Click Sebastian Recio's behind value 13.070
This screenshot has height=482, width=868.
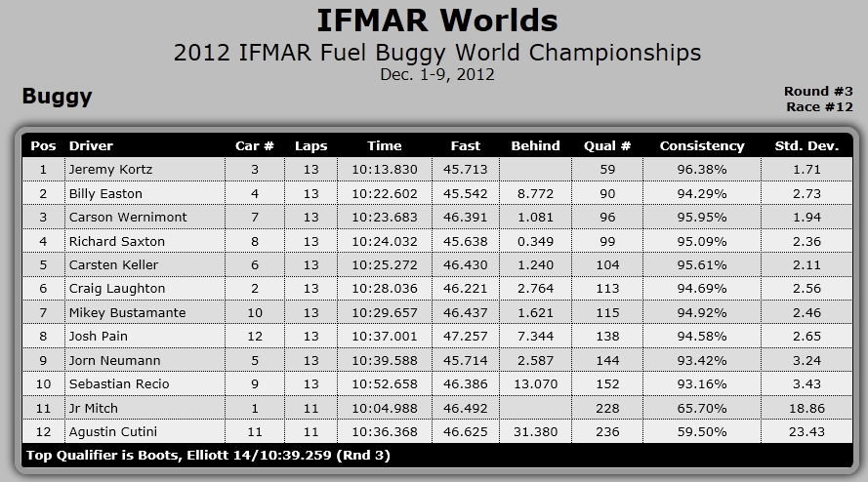tap(535, 384)
